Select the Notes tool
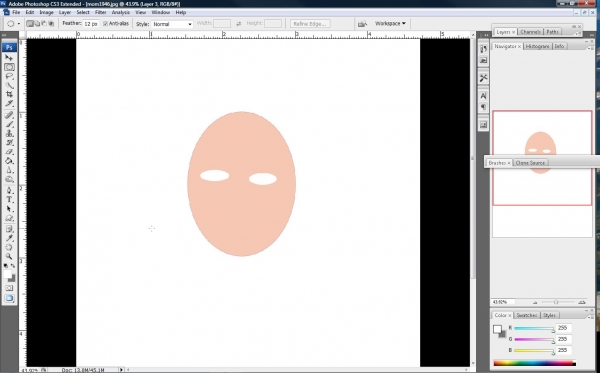This screenshot has height=373, width=600. (9, 229)
